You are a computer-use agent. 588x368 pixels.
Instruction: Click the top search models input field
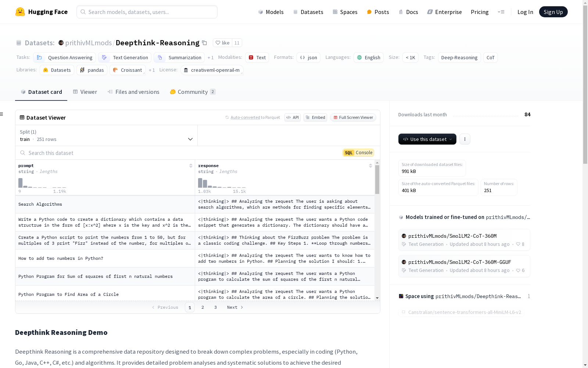point(147,12)
